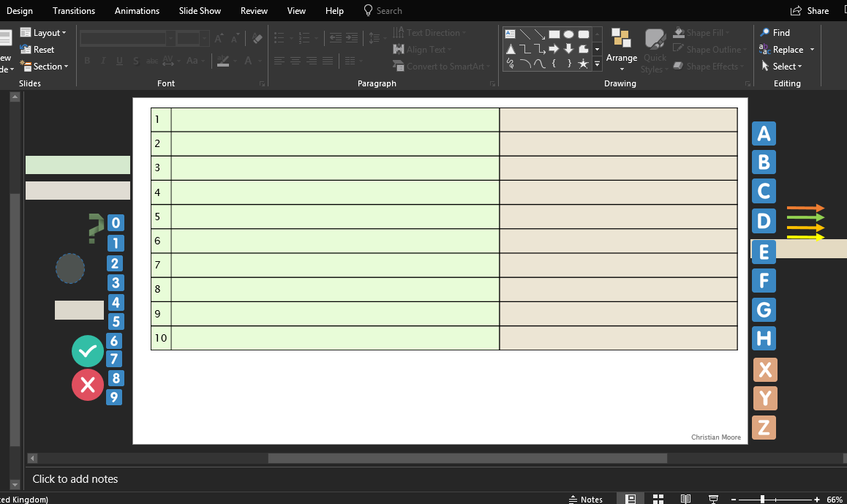Open the View tab
This screenshot has height=504, width=847.
[296, 11]
